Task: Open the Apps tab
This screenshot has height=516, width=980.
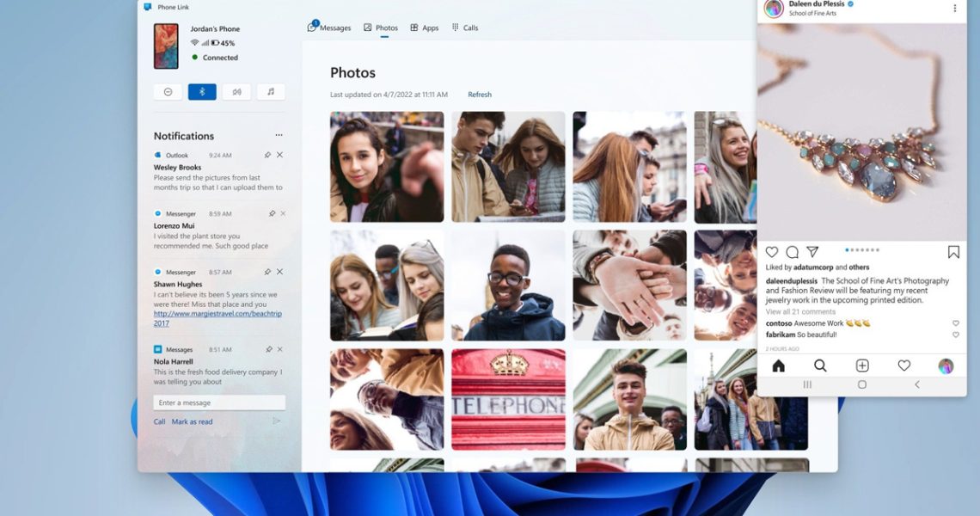Action: [x=425, y=28]
